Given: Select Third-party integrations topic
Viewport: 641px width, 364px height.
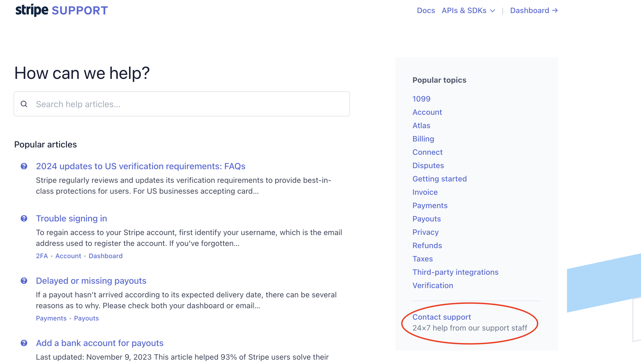Looking at the screenshot, I should point(455,272).
